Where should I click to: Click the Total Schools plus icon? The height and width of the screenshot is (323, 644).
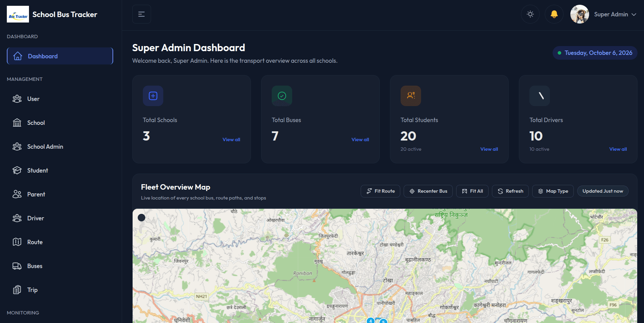coord(153,96)
